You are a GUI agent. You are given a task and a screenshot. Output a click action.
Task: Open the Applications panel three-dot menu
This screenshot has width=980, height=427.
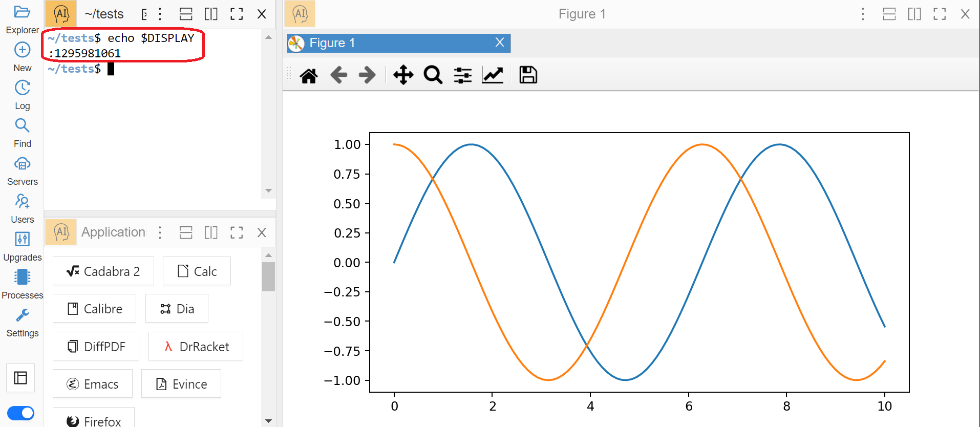pyautogui.click(x=160, y=232)
